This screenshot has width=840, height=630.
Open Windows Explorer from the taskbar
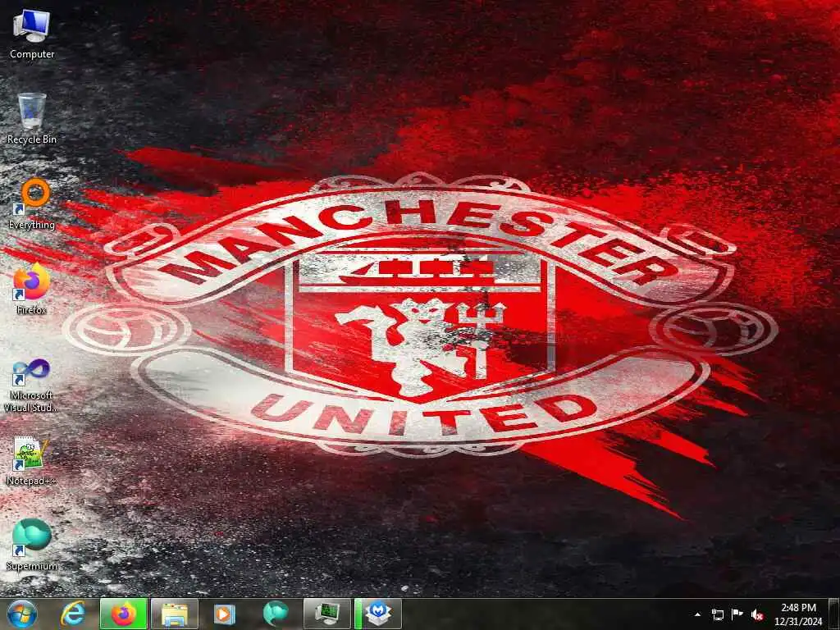pos(175,614)
